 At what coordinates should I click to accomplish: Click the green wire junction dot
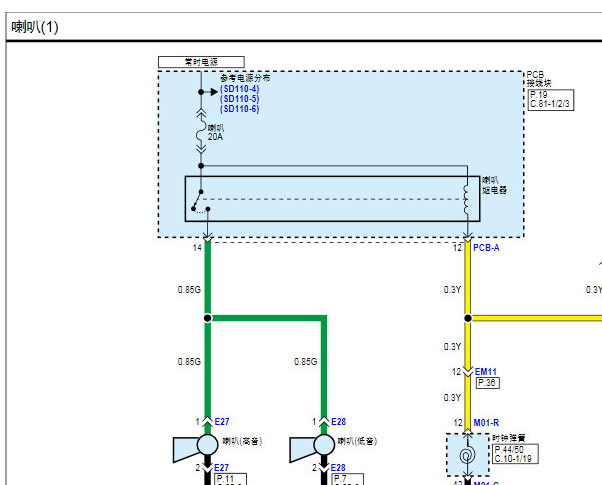207,318
